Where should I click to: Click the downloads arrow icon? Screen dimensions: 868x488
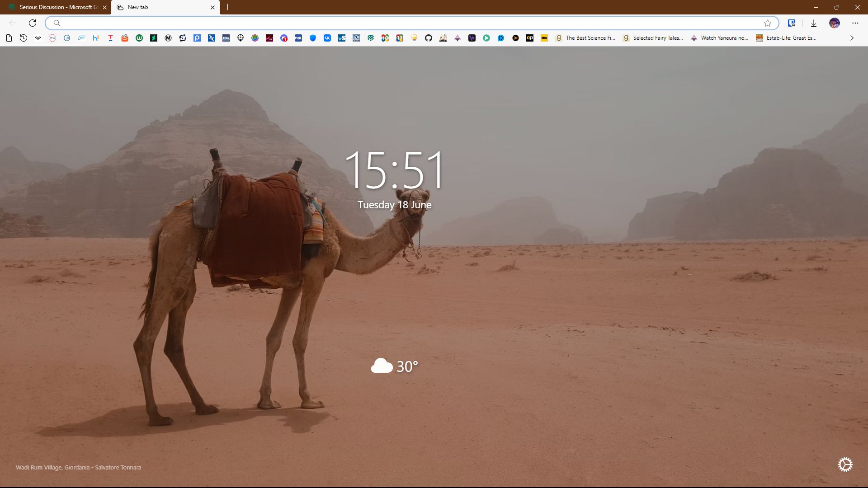813,23
